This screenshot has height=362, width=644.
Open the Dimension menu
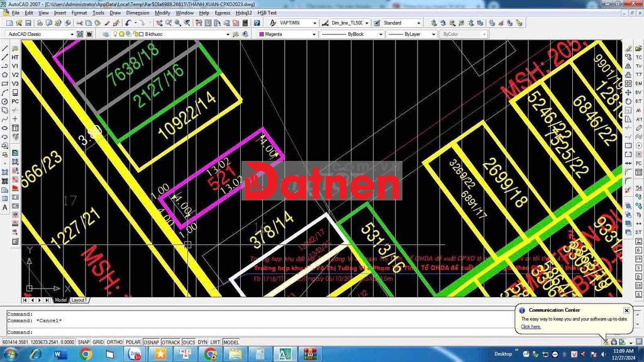click(138, 13)
